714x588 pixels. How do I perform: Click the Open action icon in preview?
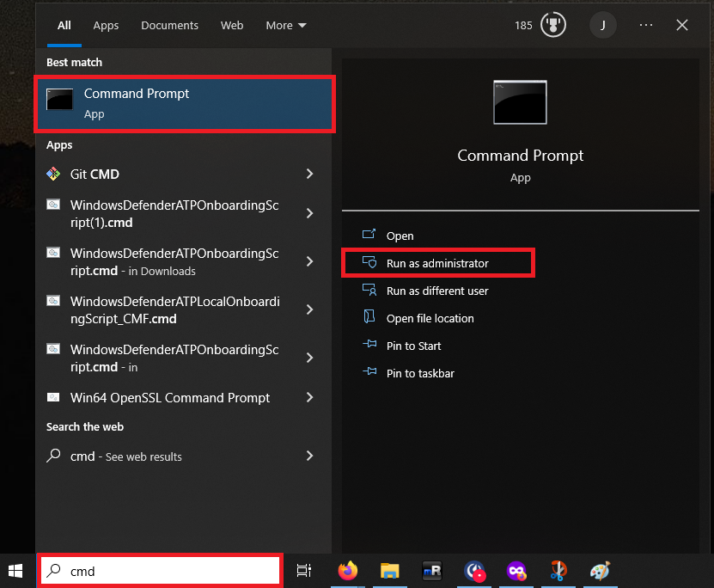(x=369, y=234)
